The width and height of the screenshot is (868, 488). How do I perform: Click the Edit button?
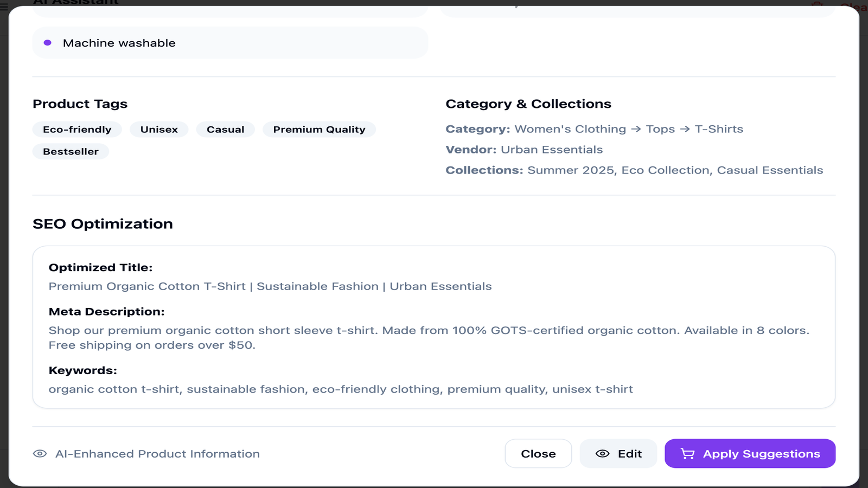[618, 453]
